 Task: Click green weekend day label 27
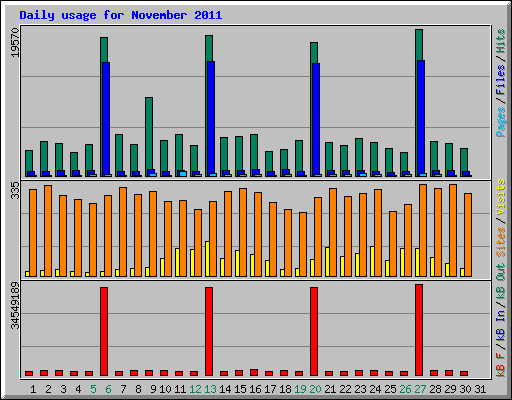420,389
